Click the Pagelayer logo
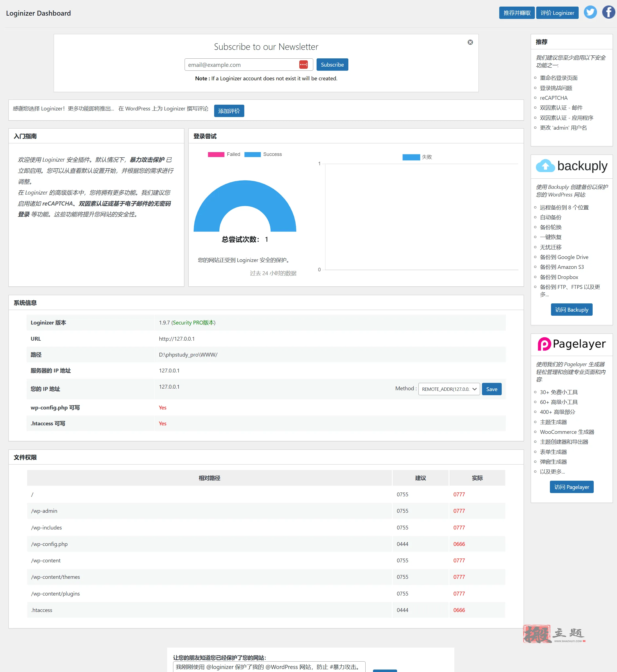 (x=572, y=344)
